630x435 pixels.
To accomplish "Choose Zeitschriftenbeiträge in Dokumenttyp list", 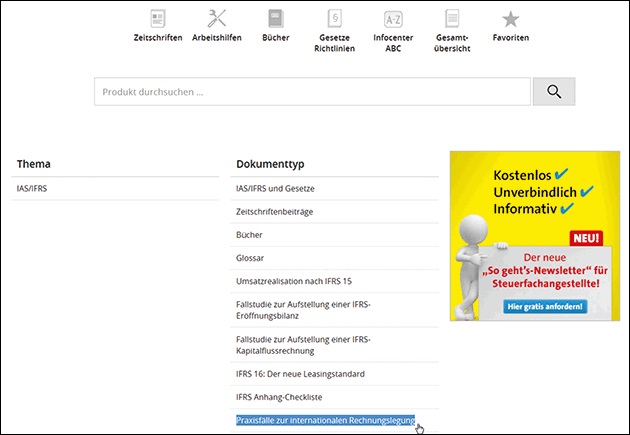I will pyautogui.click(x=276, y=212).
